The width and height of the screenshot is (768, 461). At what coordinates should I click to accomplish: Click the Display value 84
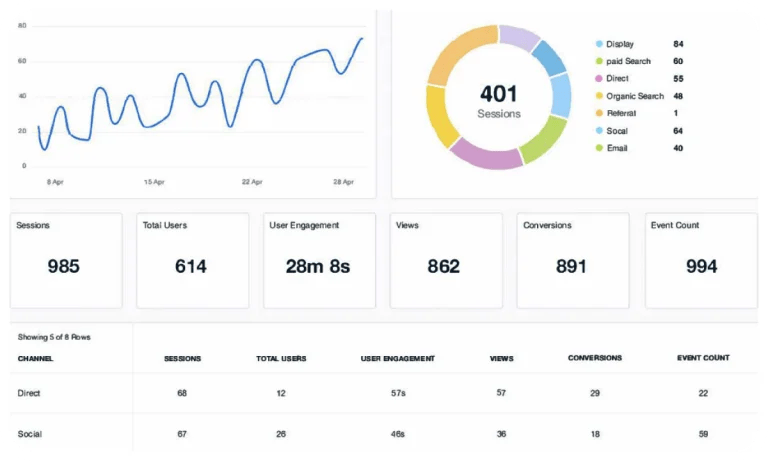pyautogui.click(x=678, y=44)
